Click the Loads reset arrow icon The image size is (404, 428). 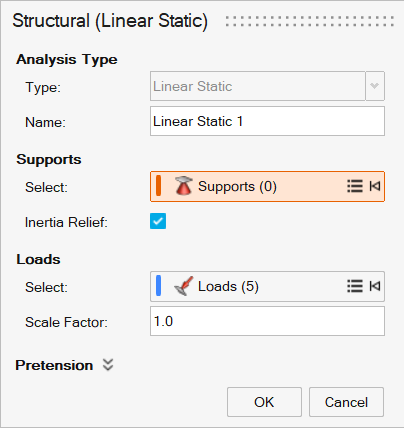click(375, 286)
